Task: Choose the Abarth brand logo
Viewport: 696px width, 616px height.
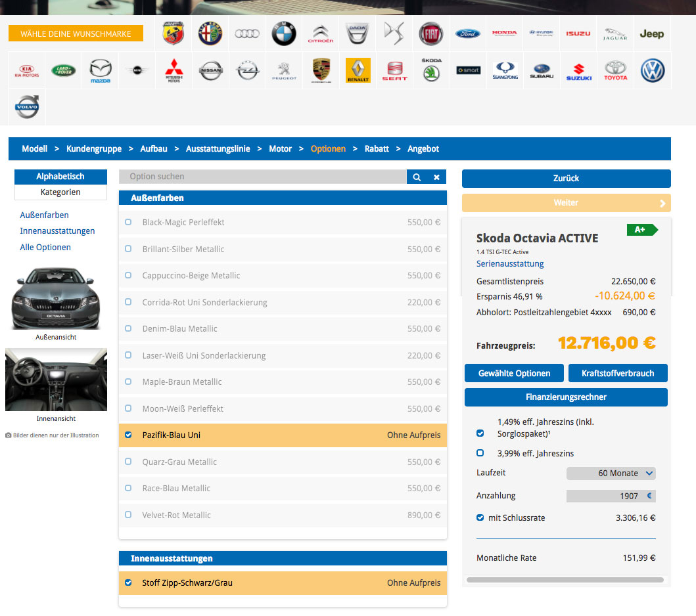Action: tap(173, 33)
